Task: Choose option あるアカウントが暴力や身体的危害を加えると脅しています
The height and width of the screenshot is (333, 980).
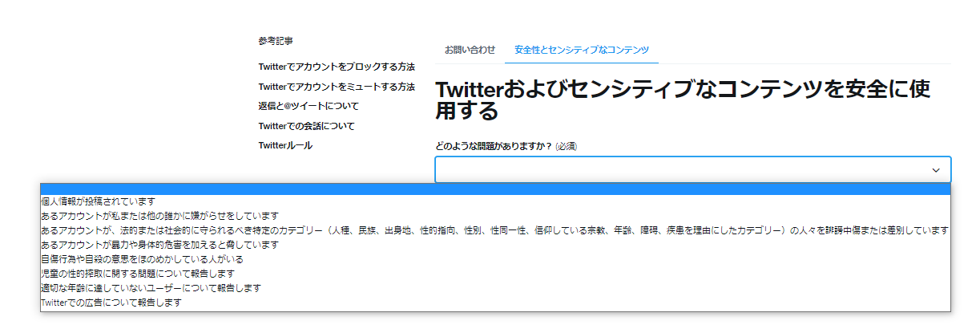Action: pos(495,245)
